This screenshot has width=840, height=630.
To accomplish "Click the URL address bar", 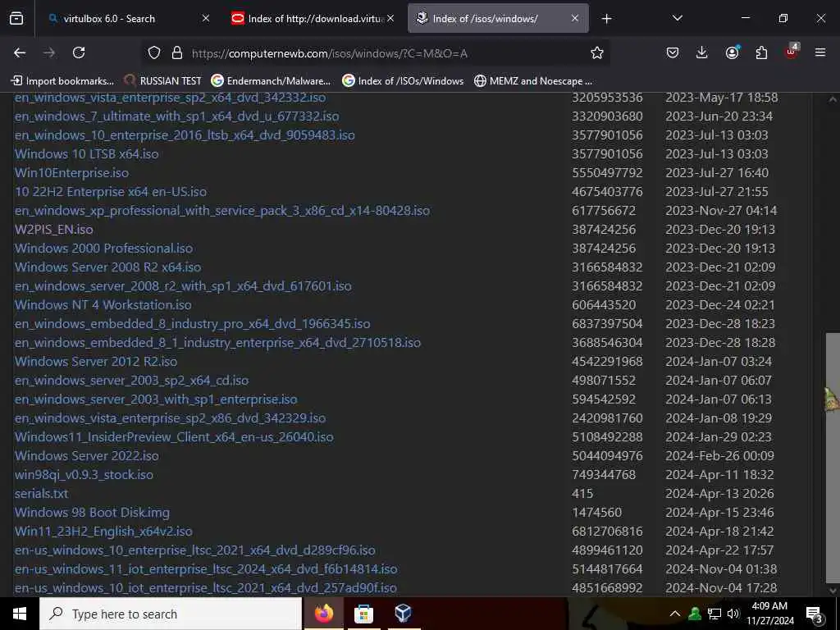I will tap(375, 53).
